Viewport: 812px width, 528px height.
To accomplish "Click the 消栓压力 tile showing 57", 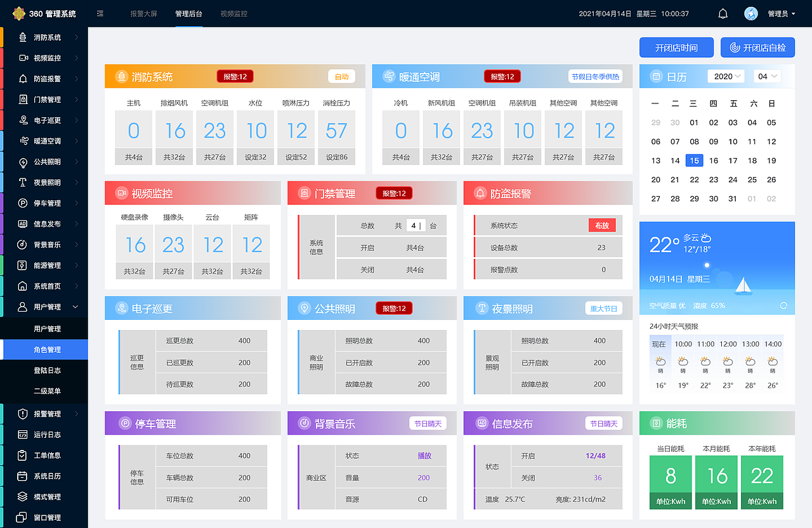I will tap(336, 138).
